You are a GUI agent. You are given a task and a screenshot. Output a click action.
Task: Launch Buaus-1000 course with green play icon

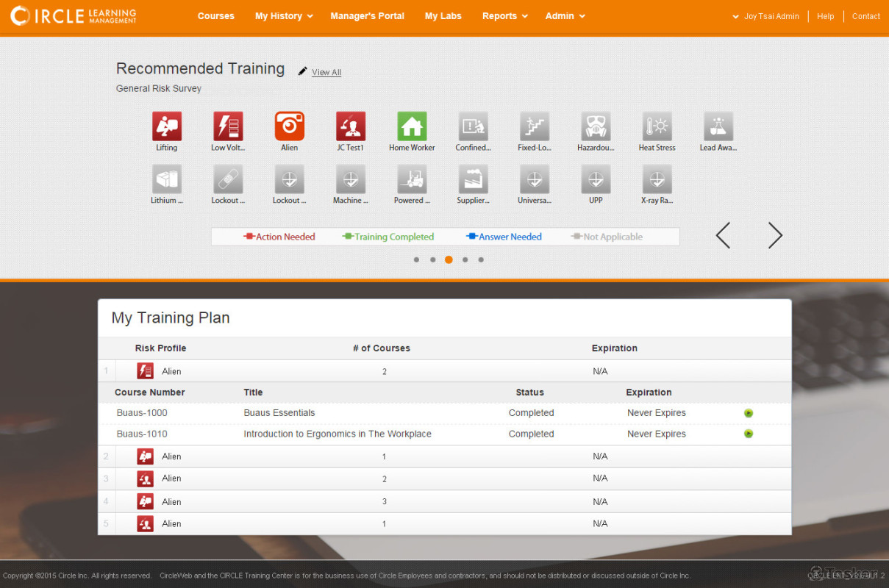click(749, 413)
